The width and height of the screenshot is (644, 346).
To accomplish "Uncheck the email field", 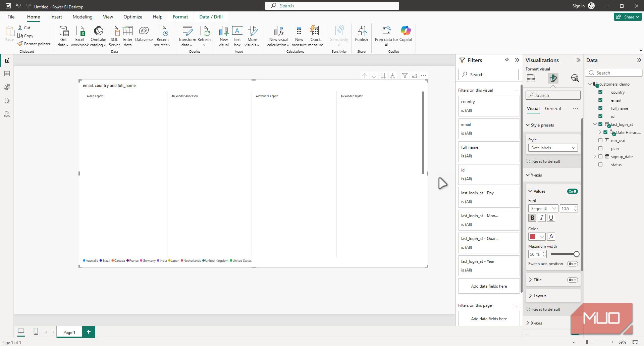I will tap(600, 100).
